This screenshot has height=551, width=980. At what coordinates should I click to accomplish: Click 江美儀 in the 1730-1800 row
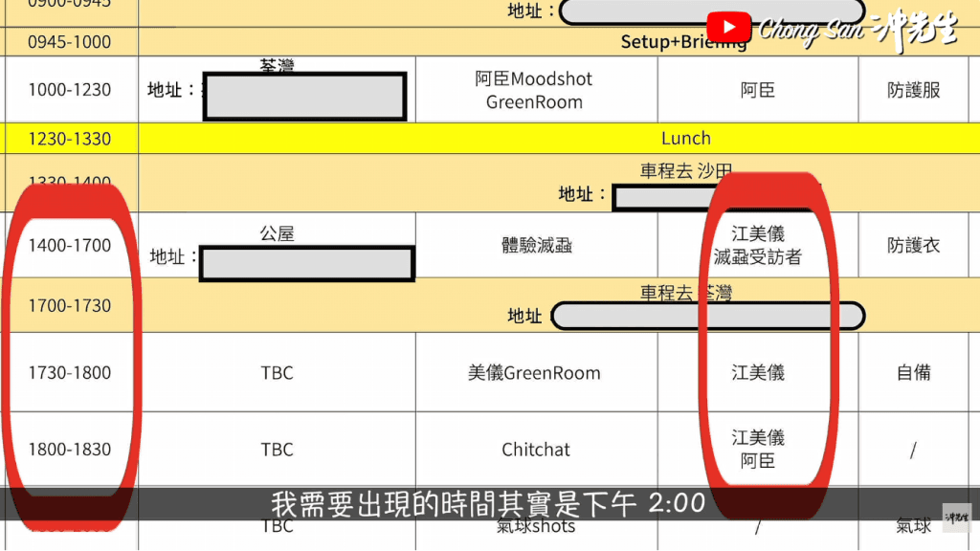[x=758, y=372]
